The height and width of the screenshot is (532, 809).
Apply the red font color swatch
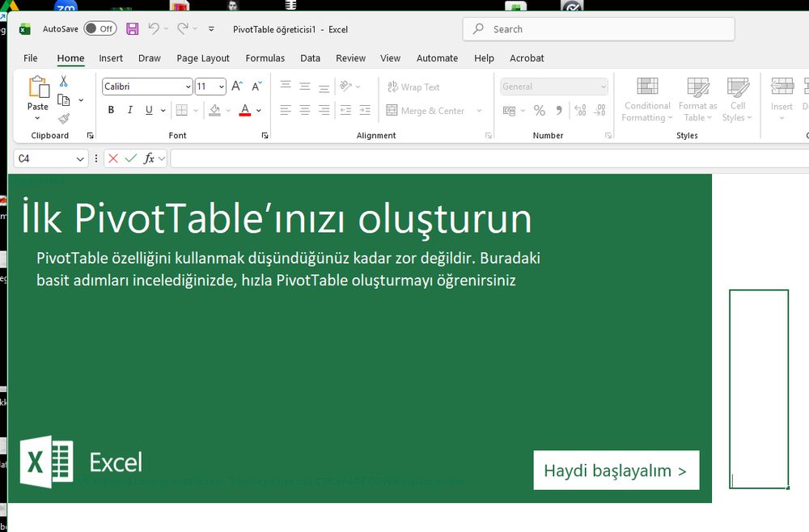coord(245,111)
